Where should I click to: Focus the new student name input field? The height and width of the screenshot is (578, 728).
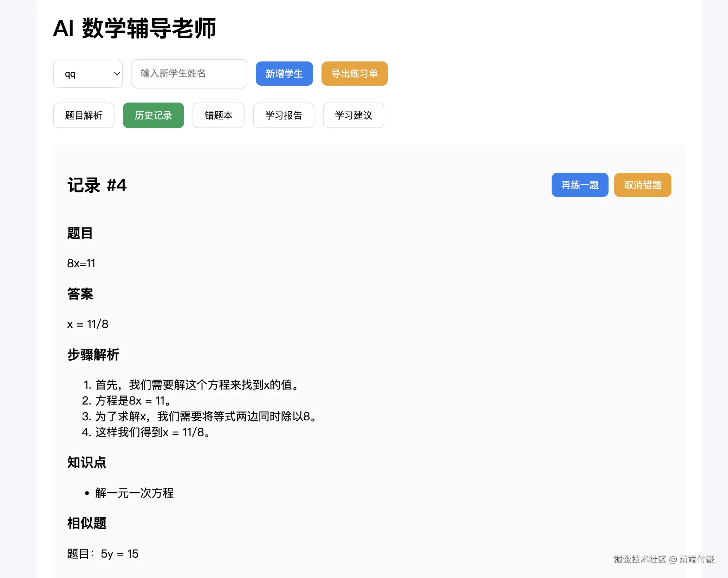pyautogui.click(x=189, y=74)
